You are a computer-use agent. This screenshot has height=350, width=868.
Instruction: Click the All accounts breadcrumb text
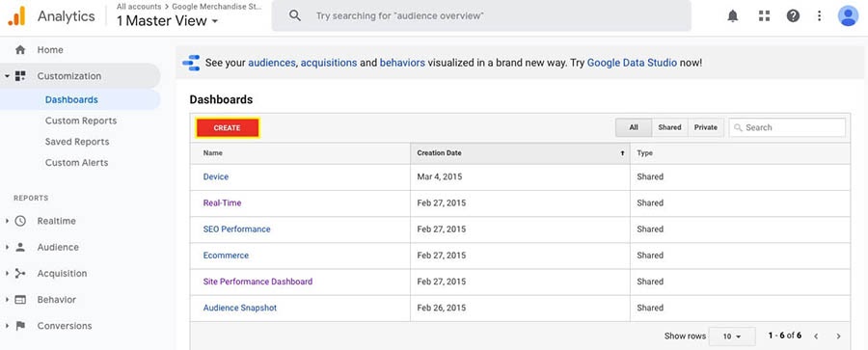pyautogui.click(x=138, y=7)
